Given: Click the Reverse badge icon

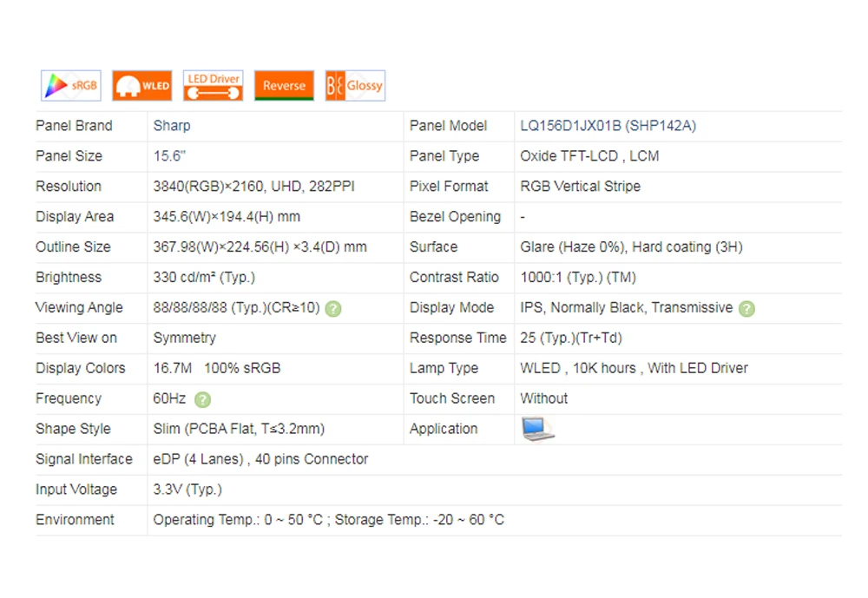Looking at the screenshot, I should [284, 86].
